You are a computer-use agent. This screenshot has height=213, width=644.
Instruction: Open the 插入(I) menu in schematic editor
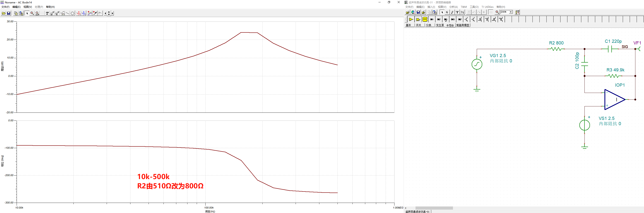point(431,7)
